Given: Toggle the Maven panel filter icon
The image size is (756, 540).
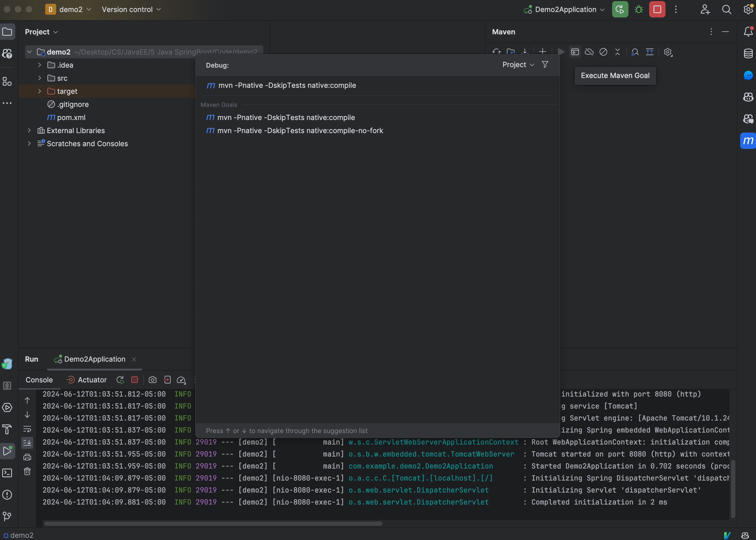Looking at the screenshot, I should pos(544,64).
